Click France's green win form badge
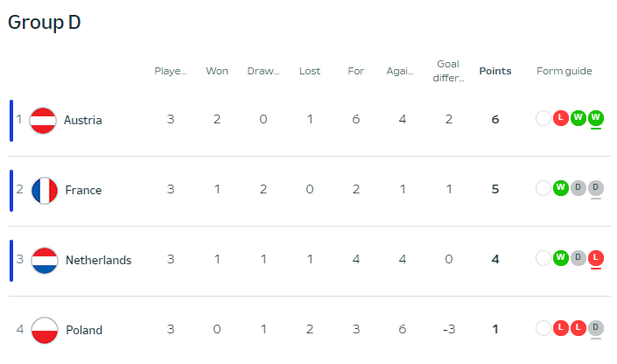The width and height of the screenshot is (617, 364). [561, 188]
